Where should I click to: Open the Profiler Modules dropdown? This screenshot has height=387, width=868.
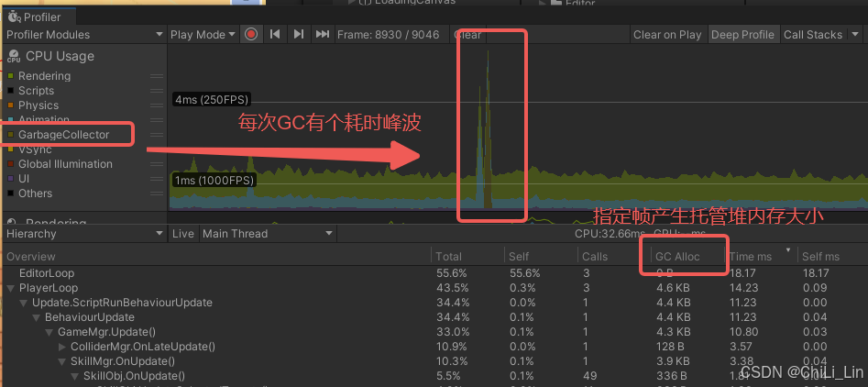pyautogui.click(x=83, y=34)
